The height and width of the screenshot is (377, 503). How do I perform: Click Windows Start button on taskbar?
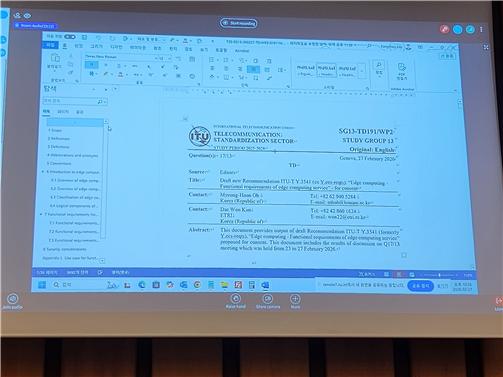pos(42,285)
